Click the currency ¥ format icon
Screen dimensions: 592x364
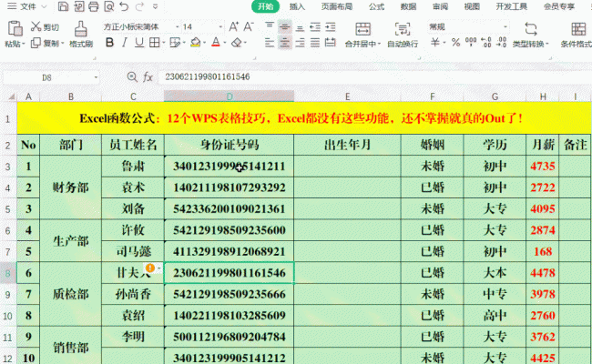pos(435,43)
